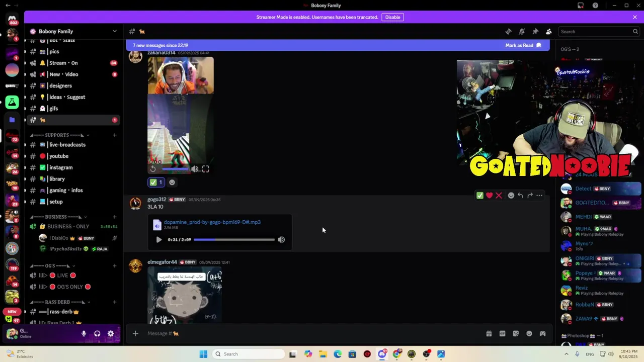This screenshot has height=362, width=644.
Task: React with the red X in the message toolbar
Action: 499,195
